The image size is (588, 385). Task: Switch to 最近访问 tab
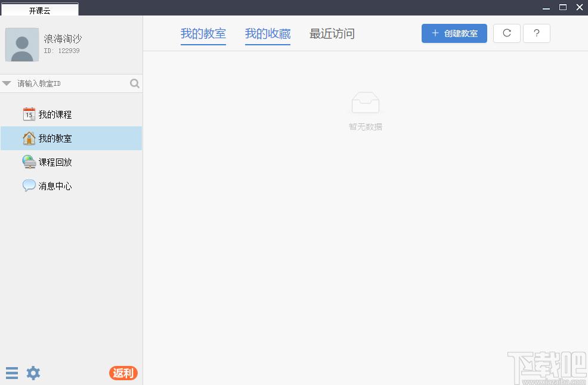(332, 34)
